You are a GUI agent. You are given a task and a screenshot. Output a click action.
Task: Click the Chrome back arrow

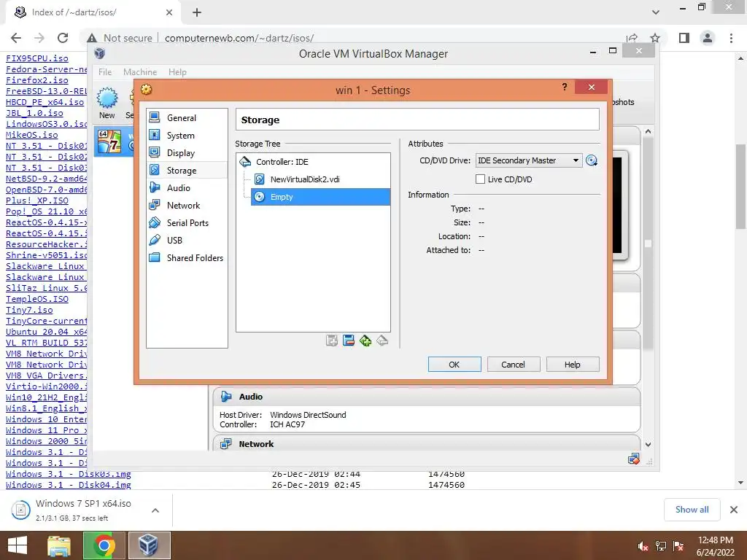(16, 38)
